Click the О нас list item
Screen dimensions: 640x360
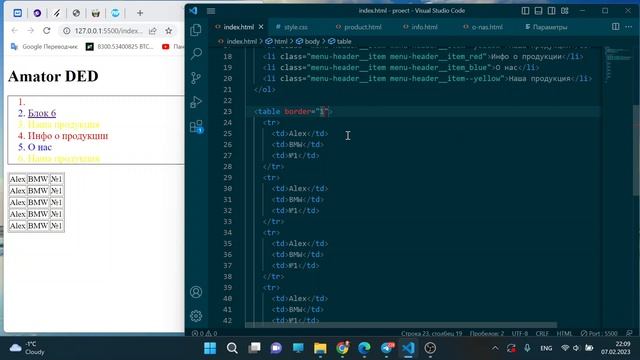pyautogui.click(x=40, y=147)
